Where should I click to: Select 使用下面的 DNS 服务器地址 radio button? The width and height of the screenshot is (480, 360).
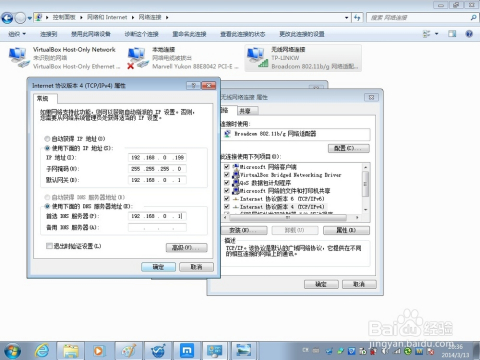pos(47,206)
